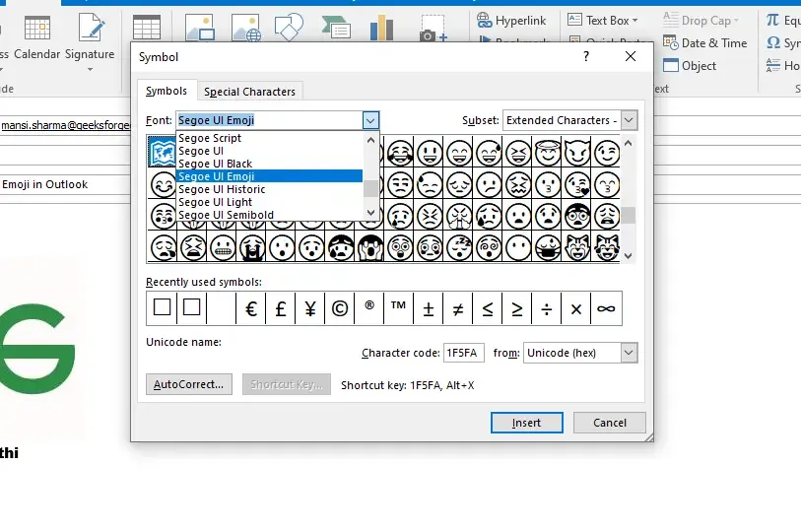Viewport: 801px width, 532px height.
Task: Click the Insert button
Action: tap(527, 423)
